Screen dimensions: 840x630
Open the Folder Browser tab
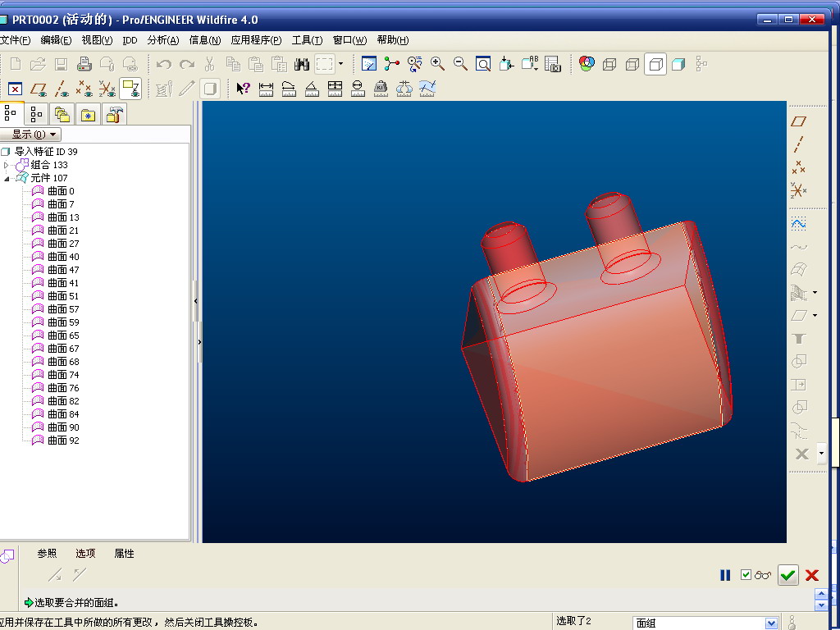click(x=62, y=114)
